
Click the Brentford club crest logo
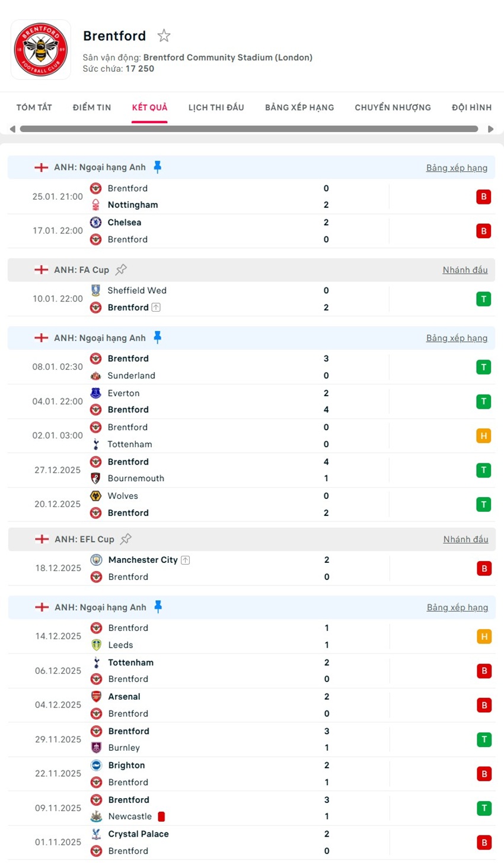pos(40,49)
